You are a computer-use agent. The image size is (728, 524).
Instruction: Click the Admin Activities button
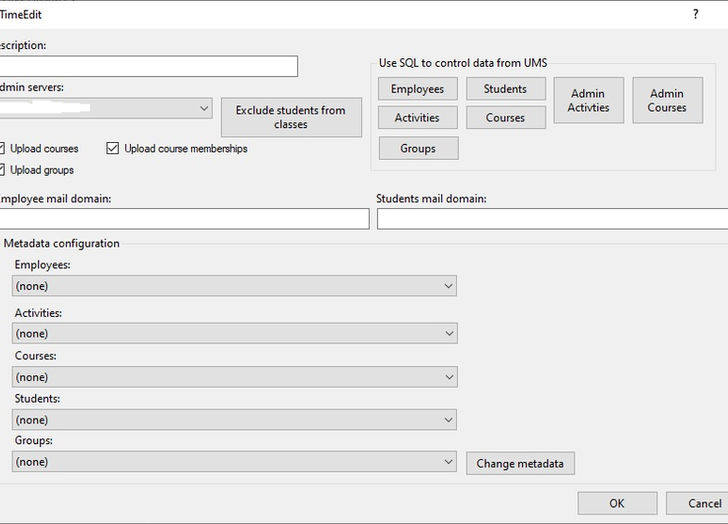point(588,100)
